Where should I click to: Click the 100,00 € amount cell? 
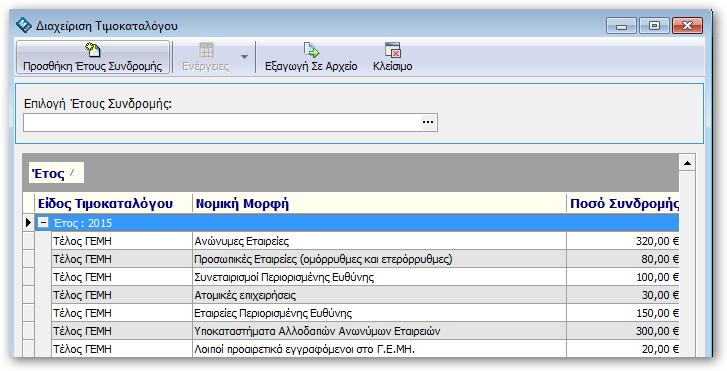pos(623,277)
